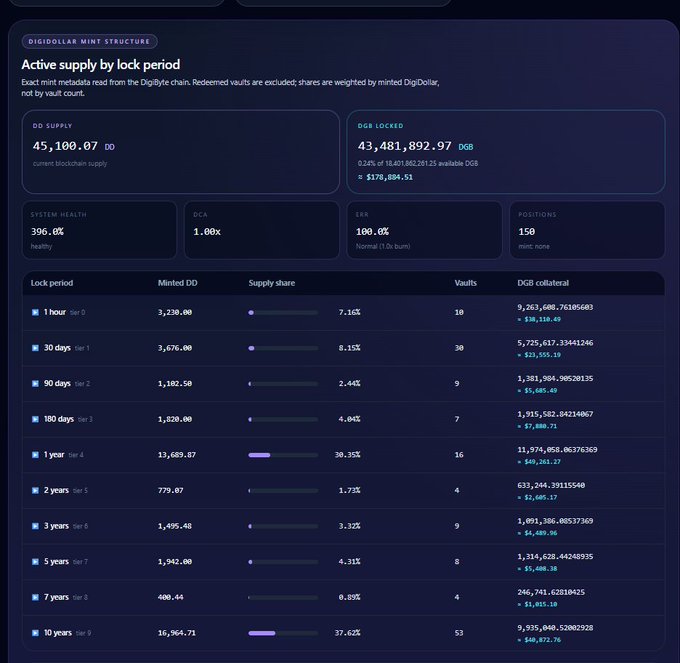Viewport: 680px width, 663px height.
Task: Click the 'Active supply by lock period' heading
Action: pyautogui.click(x=101, y=65)
